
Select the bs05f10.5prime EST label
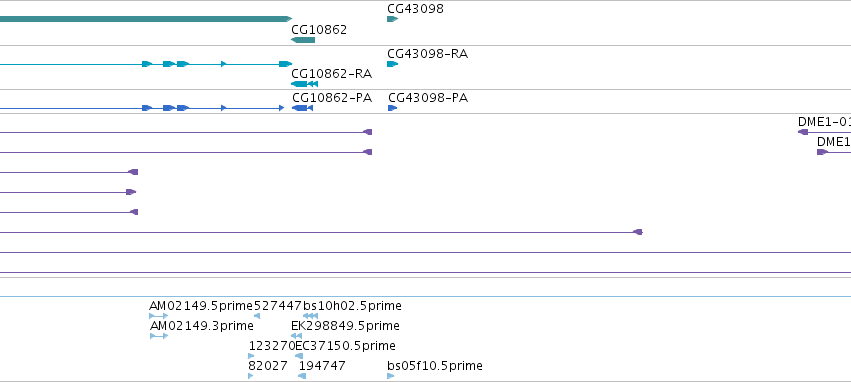tap(435, 366)
